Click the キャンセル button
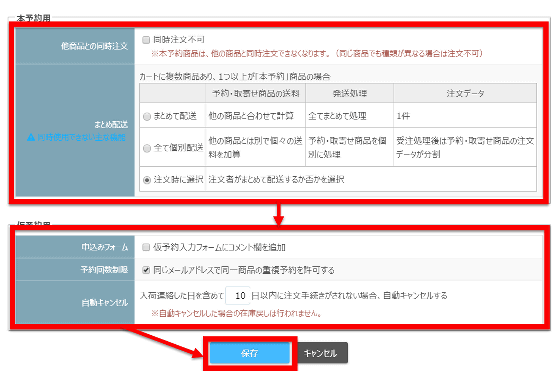 321,353
